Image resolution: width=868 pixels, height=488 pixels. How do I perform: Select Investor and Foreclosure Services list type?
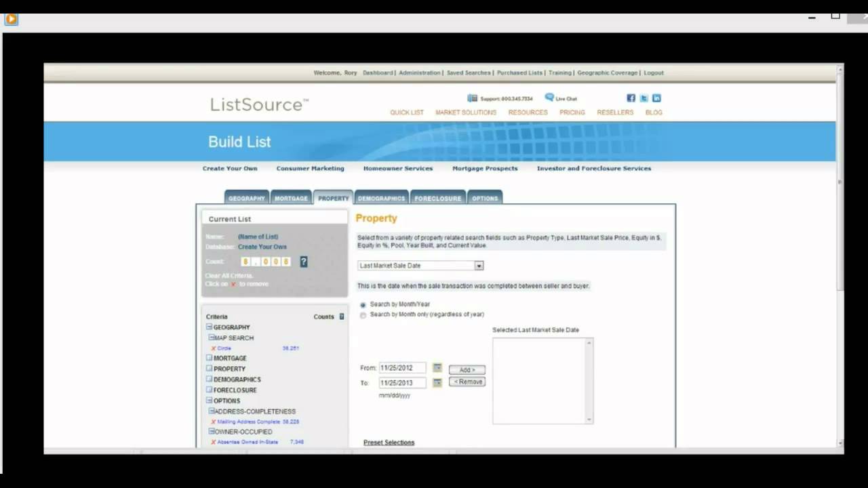point(594,168)
